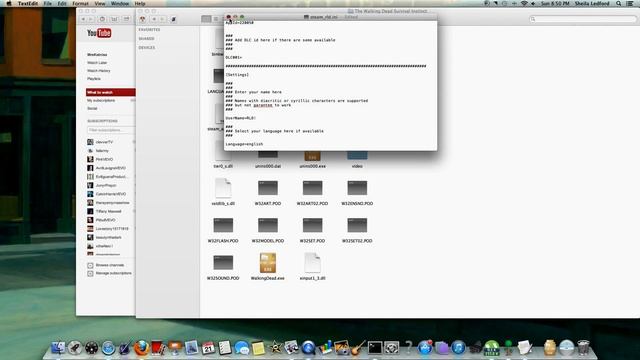
Task: Open the Format menu
Action: point(80,3)
